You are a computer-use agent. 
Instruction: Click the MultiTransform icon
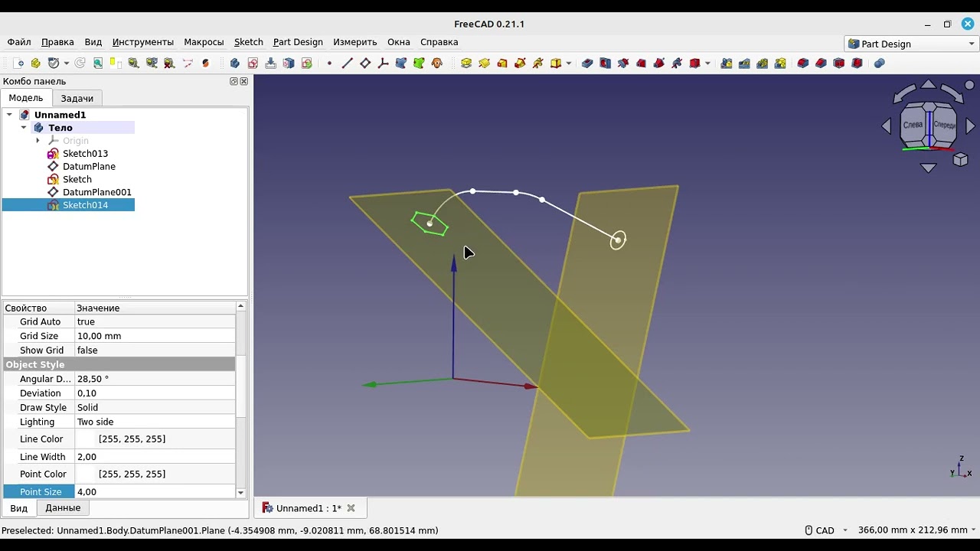779,64
